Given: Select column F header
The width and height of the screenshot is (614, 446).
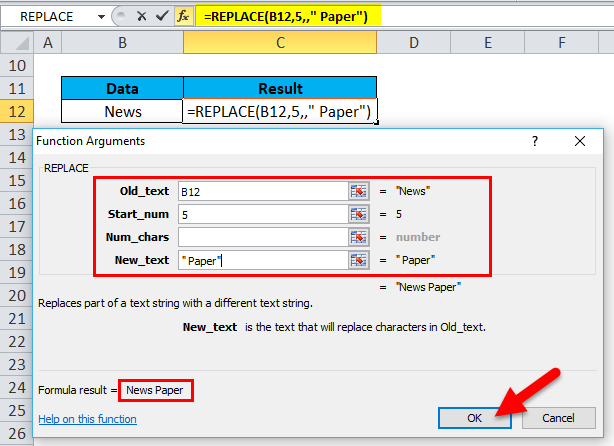Looking at the screenshot, I should point(562,42).
